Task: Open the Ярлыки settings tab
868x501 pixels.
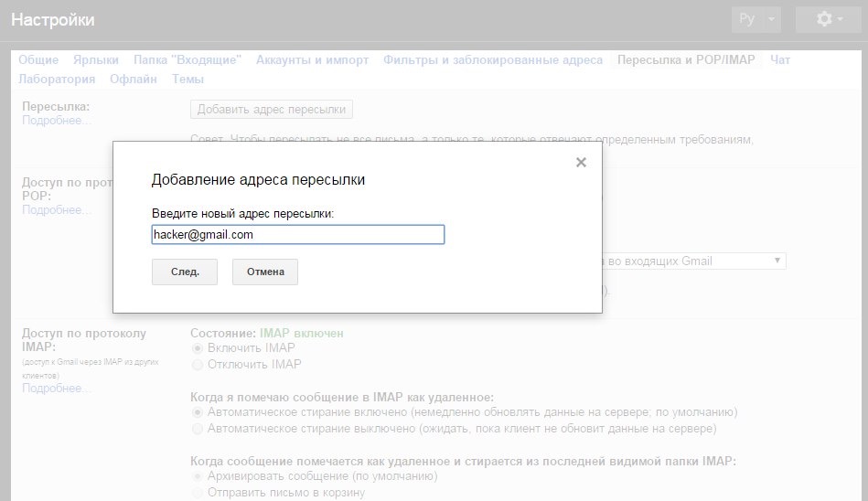Action: pos(96,59)
